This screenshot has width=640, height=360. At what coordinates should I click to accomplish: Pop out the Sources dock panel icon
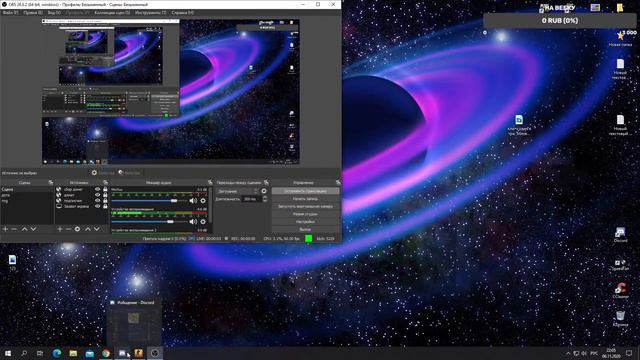pyautogui.click(x=105, y=182)
